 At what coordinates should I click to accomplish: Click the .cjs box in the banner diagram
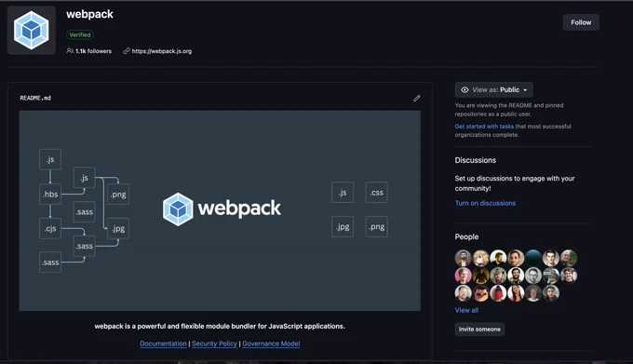pyautogui.click(x=50, y=228)
